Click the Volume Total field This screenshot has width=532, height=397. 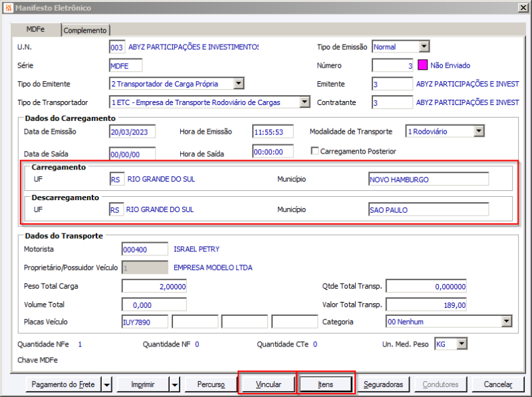154,305
